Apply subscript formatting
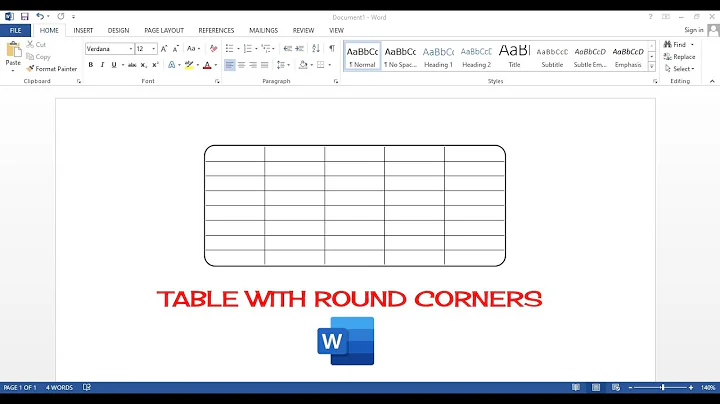Viewport: 720px width, 404px height. (144, 65)
